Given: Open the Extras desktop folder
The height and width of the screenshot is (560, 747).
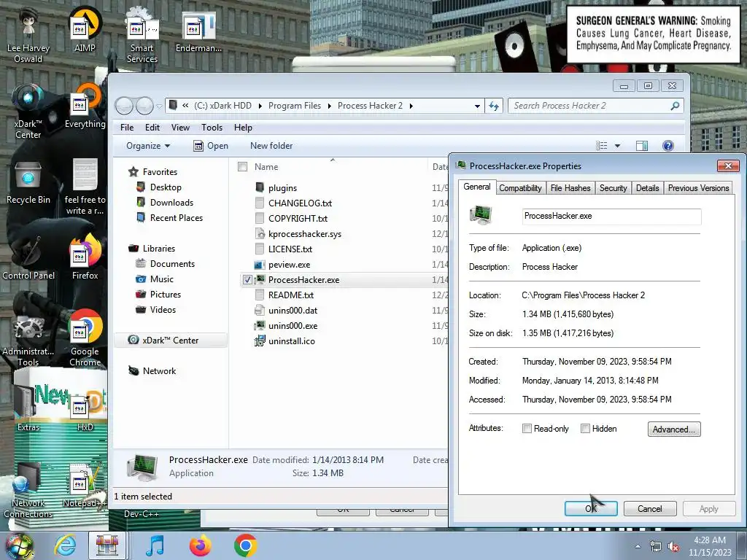Looking at the screenshot, I should coord(28,407).
